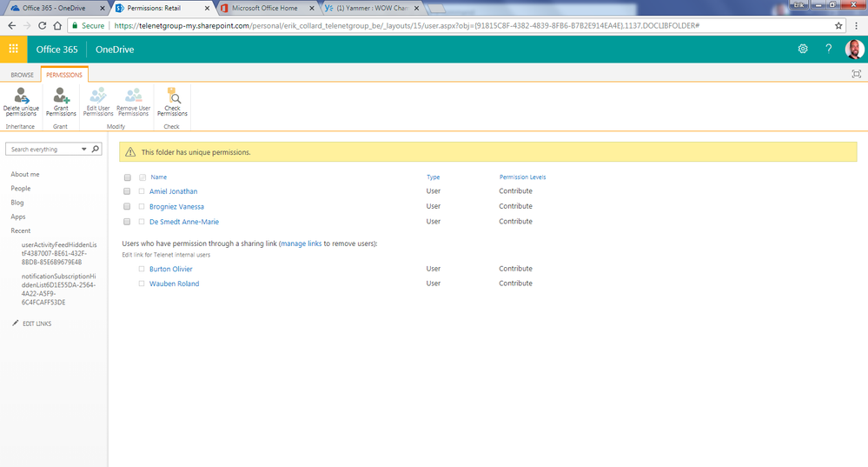Screen dimensions: 868x467
Task: Click the Check Permissions icon
Action: tap(172, 95)
